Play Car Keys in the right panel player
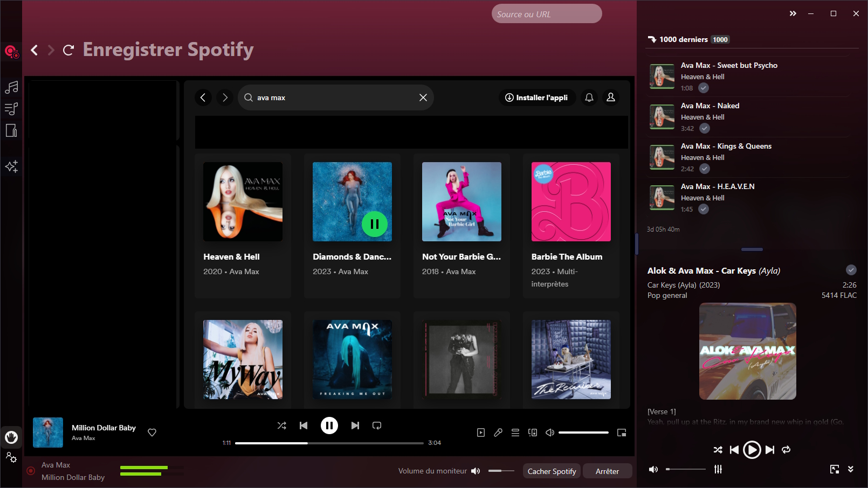This screenshot has height=488, width=868. 752,450
